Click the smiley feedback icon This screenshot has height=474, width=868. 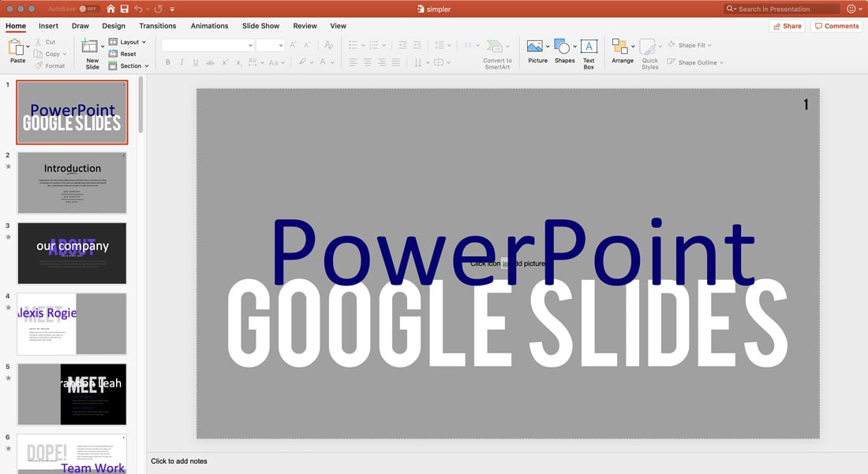[x=851, y=9]
